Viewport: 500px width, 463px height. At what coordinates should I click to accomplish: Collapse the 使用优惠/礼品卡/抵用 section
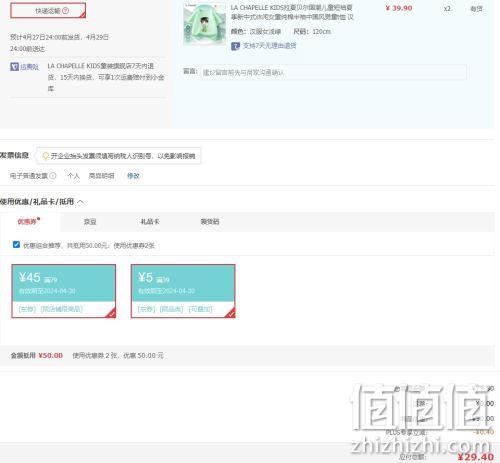(x=80, y=202)
